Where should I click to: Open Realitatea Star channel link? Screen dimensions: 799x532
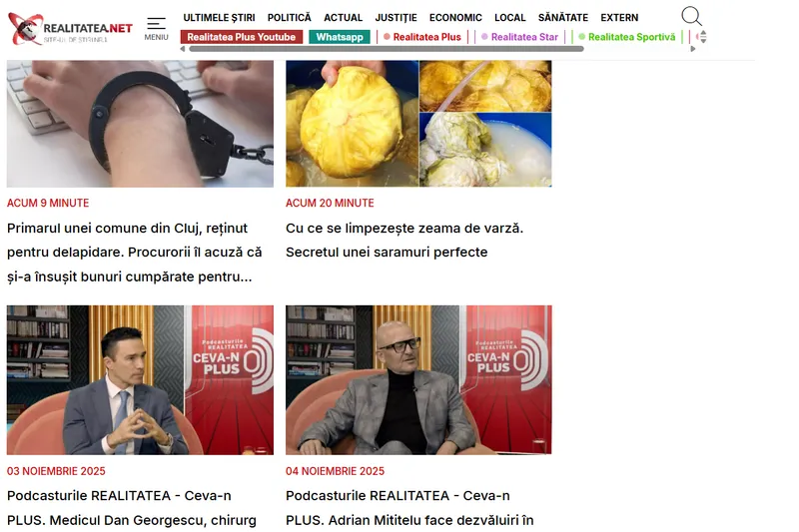[519, 37]
